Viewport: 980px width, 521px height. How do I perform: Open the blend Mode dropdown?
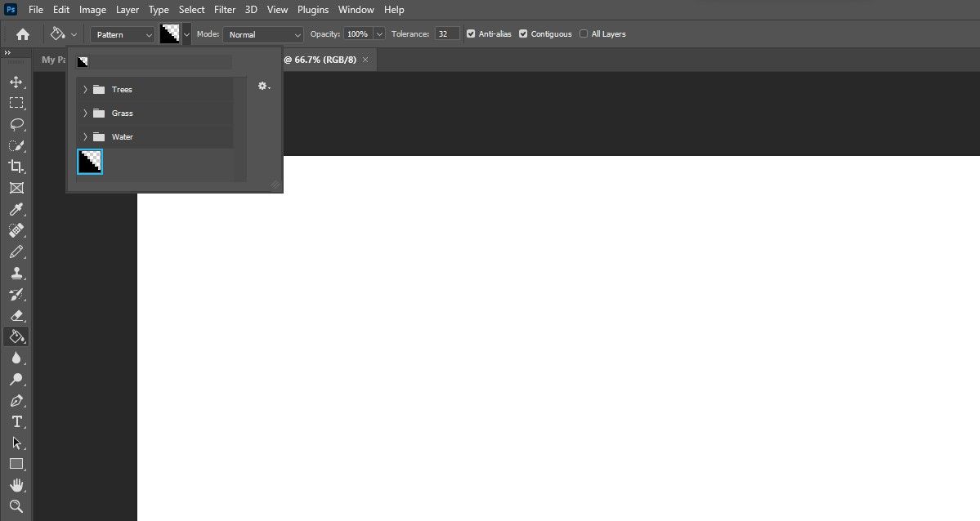pos(262,34)
